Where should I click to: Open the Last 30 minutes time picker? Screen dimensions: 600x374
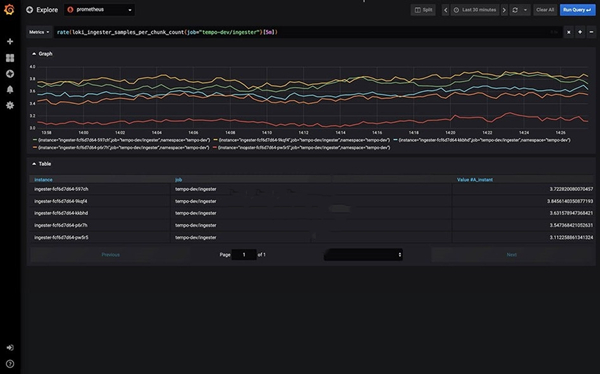(x=475, y=10)
